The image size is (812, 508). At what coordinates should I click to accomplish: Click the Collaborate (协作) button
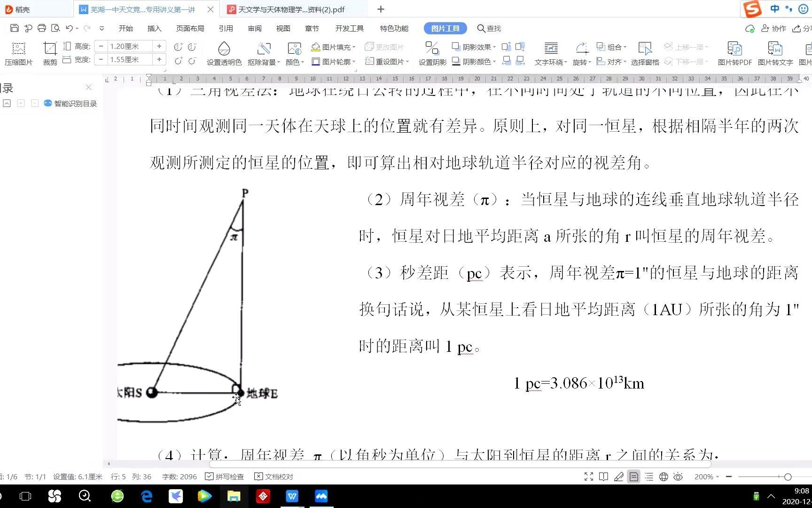773,28
